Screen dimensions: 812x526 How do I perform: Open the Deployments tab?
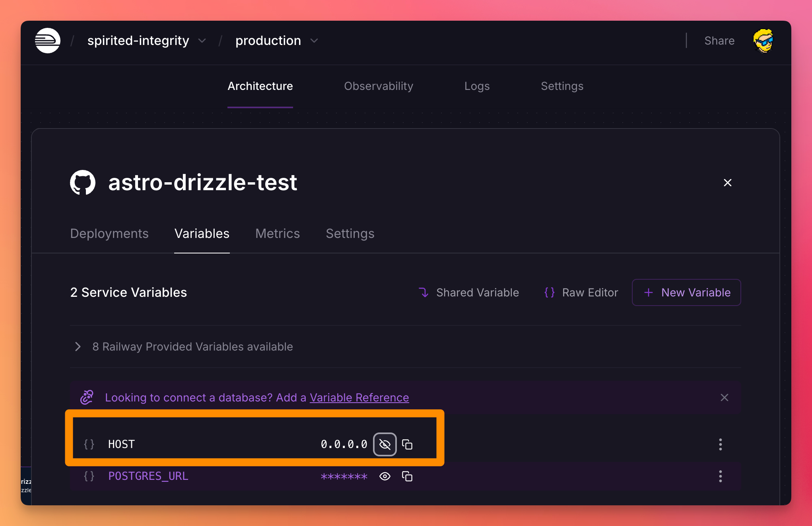[x=109, y=234]
